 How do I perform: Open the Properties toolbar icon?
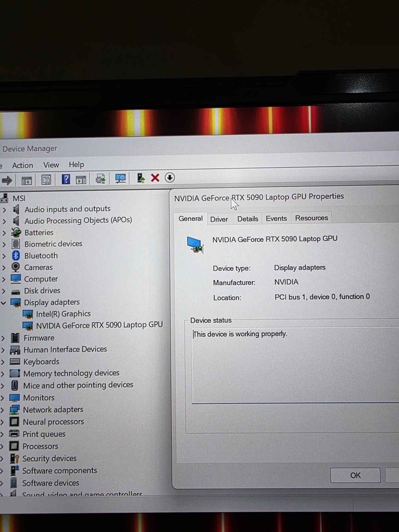(x=46, y=180)
